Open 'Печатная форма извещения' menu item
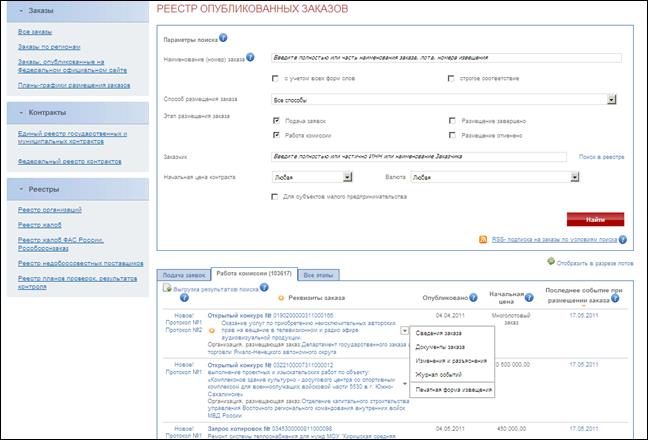Viewport: 648px width, 440px height. (453, 390)
